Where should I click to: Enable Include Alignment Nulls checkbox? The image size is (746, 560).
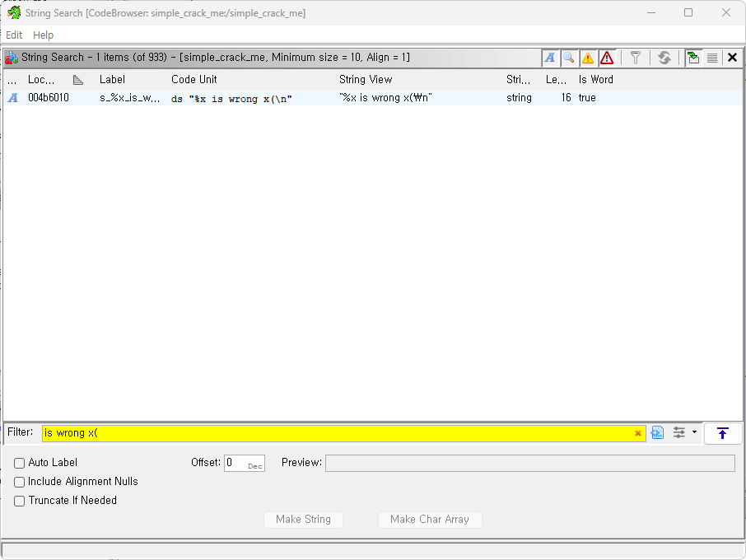(19, 482)
